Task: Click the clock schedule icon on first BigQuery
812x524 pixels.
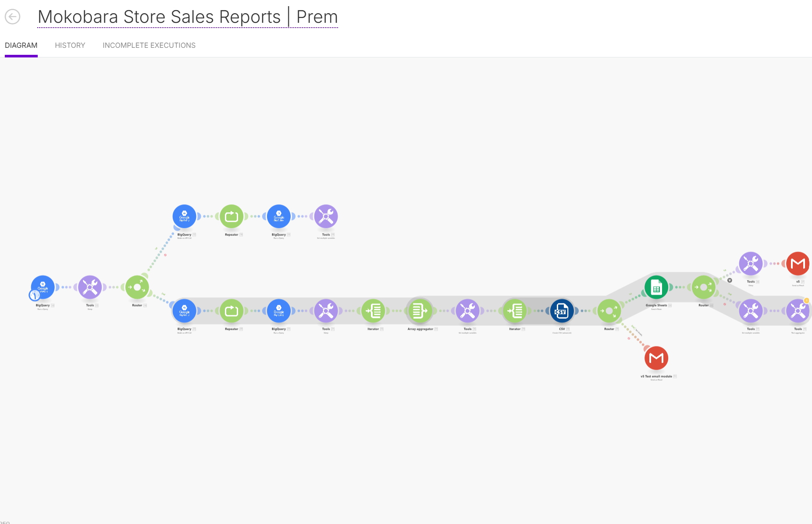Action: click(35, 295)
